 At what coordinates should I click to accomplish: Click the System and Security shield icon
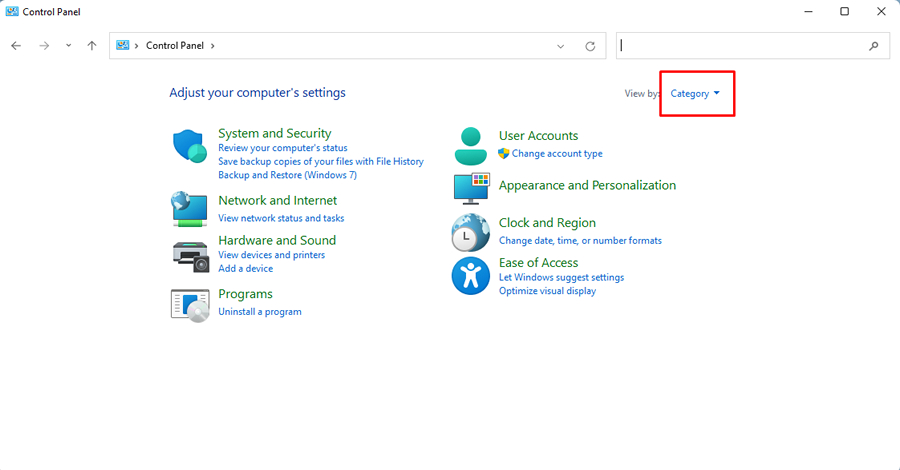pos(189,147)
